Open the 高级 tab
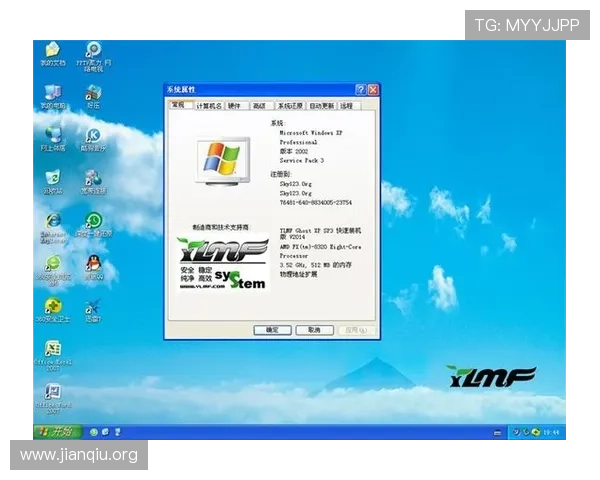 (260, 105)
